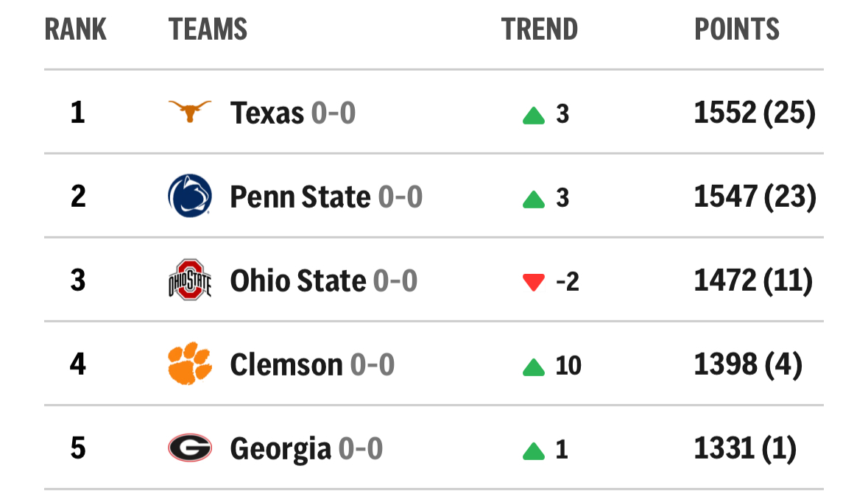
Task: Click the RANK column header
Action: click(76, 29)
